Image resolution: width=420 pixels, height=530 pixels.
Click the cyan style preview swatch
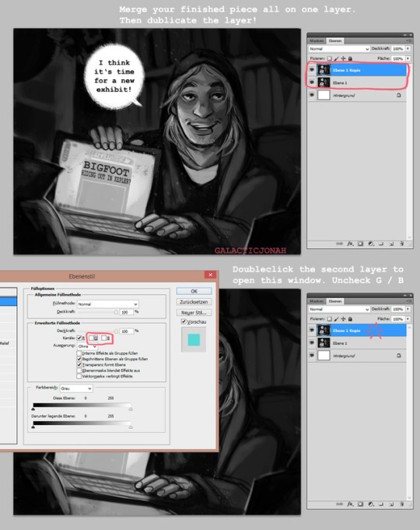[194, 339]
